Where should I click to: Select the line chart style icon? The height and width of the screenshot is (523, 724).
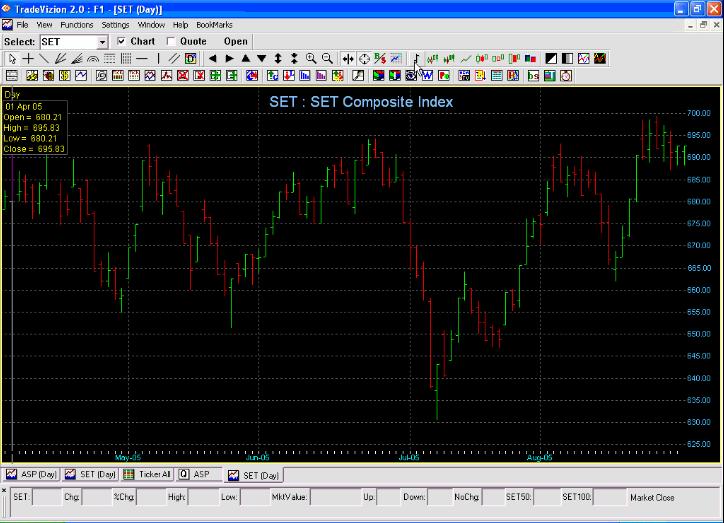point(465,59)
